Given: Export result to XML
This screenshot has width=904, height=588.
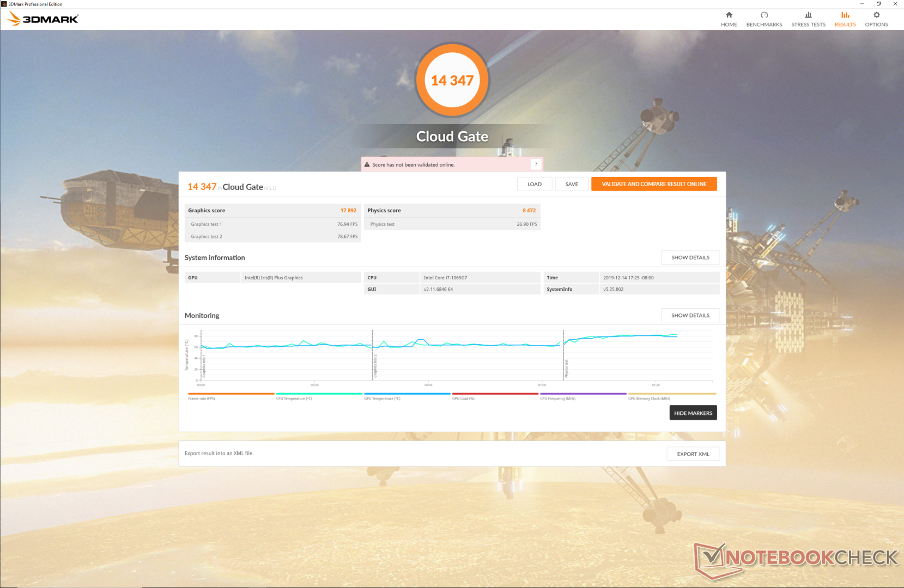Looking at the screenshot, I should [x=693, y=454].
